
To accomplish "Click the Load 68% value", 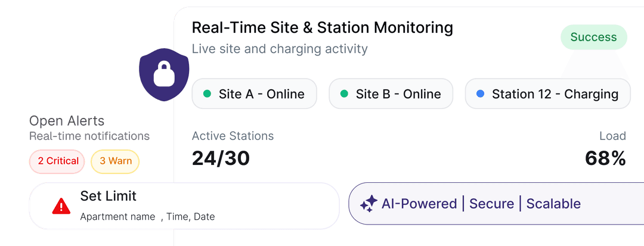I will [605, 158].
